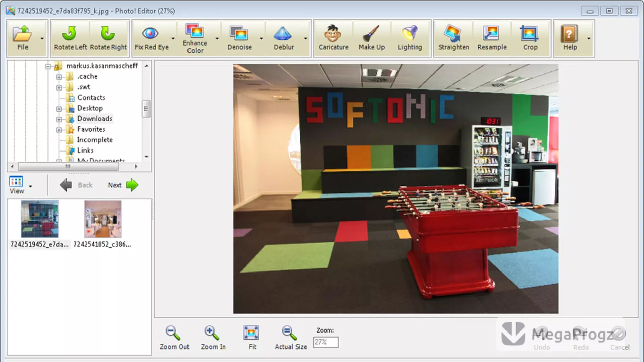Screen dimensions: 644x362
Task: Click folder tree scroll left arrow
Action: 12,166
